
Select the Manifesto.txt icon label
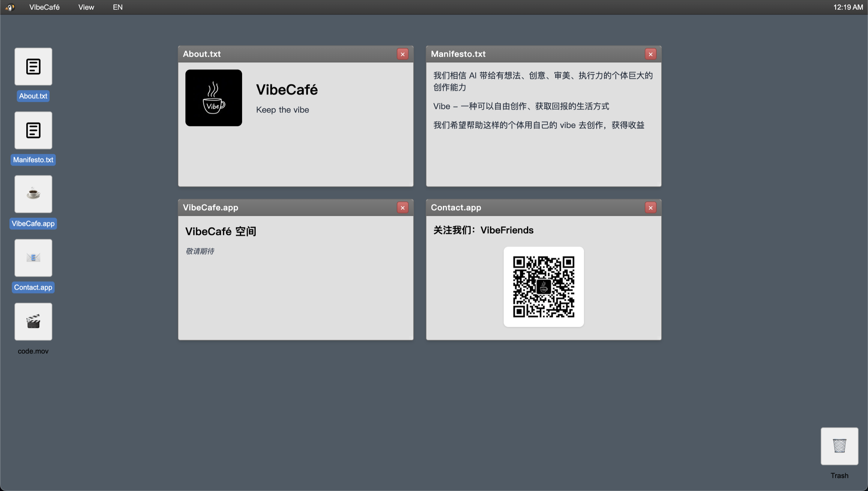coord(33,160)
